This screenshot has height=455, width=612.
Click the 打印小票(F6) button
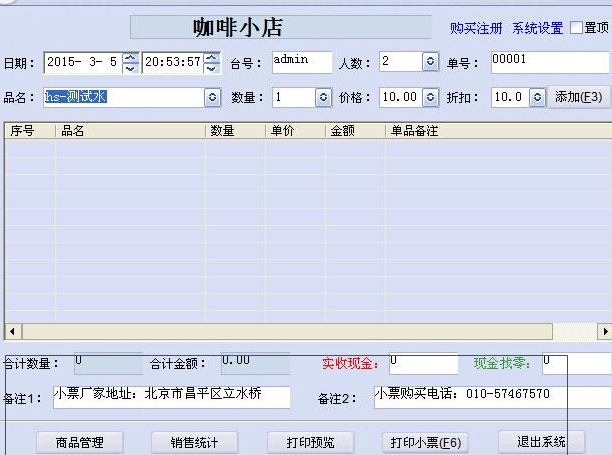pos(425,443)
